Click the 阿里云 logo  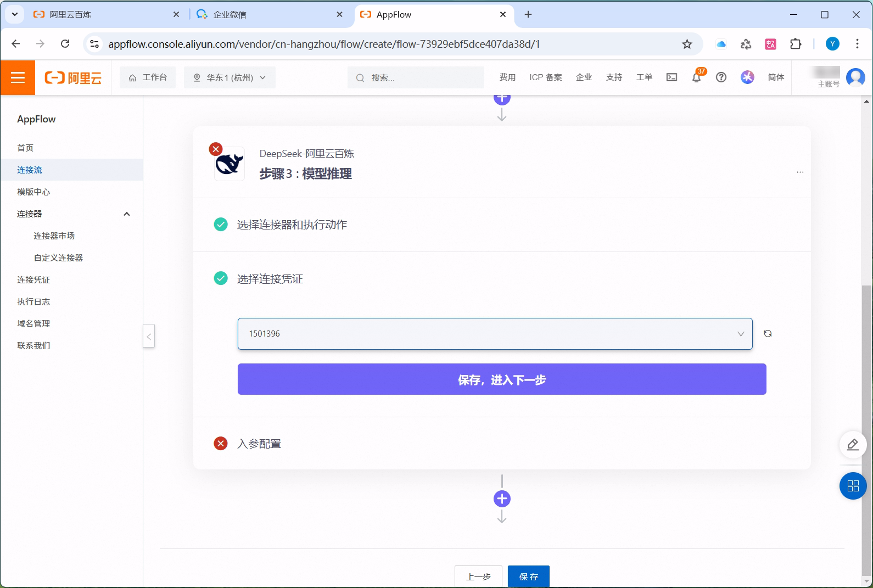point(73,78)
